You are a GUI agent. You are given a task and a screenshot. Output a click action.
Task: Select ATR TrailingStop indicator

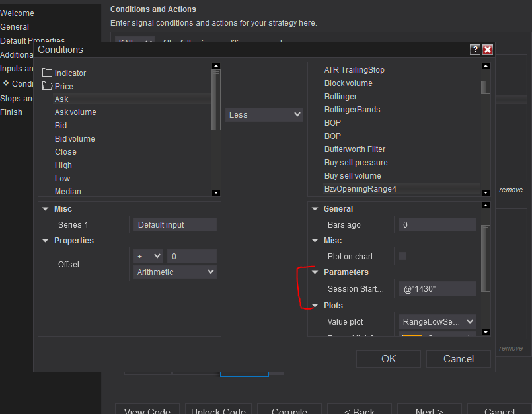(x=354, y=70)
